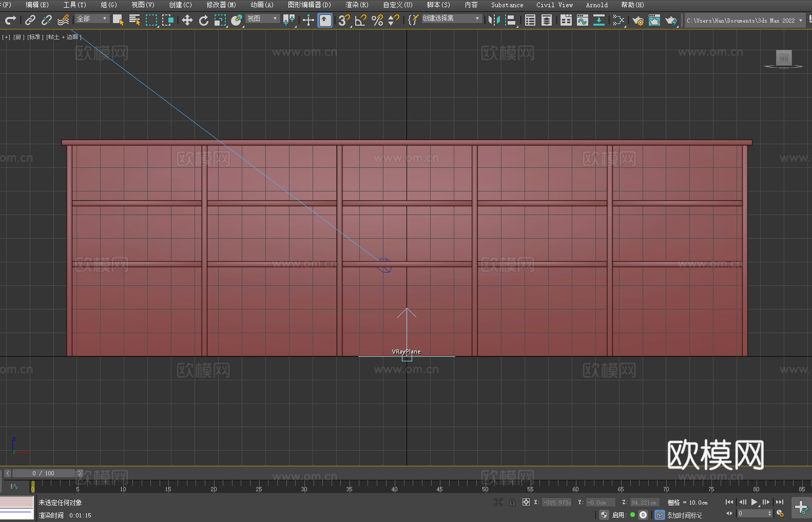Click the Render Production teapot icon
The height and width of the screenshot is (522, 812).
pyautogui.click(x=671, y=20)
